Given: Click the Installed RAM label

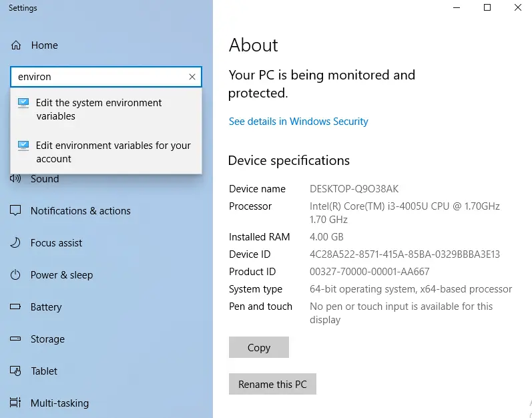Looking at the screenshot, I should click(259, 237).
